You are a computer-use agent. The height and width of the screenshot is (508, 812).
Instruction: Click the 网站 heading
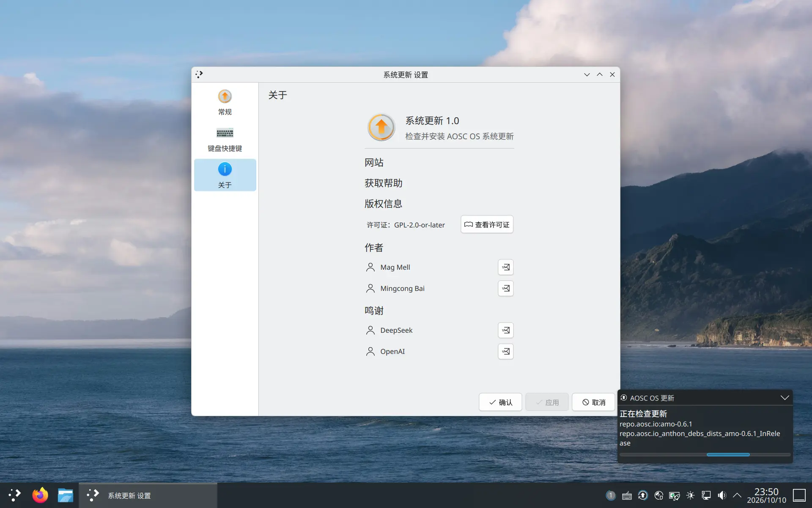pyautogui.click(x=374, y=163)
